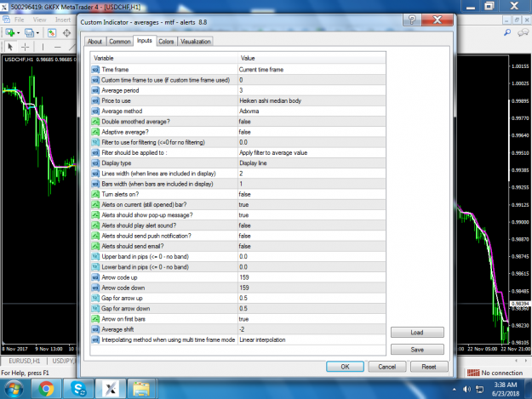Screen dimensions: 532x399
Task: Click the chat bubbles icon
Action: click(523, 32)
